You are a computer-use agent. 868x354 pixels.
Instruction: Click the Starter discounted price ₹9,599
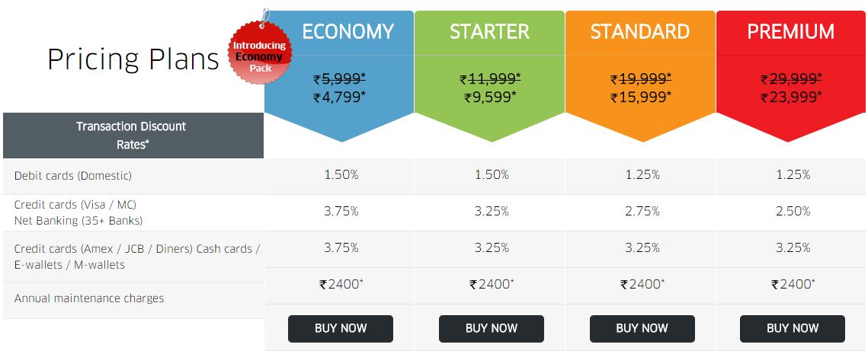pyautogui.click(x=491, y=97)
